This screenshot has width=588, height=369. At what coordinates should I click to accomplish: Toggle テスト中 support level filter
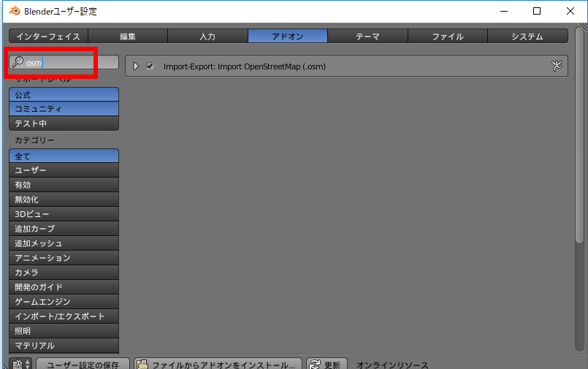point(64,123)
